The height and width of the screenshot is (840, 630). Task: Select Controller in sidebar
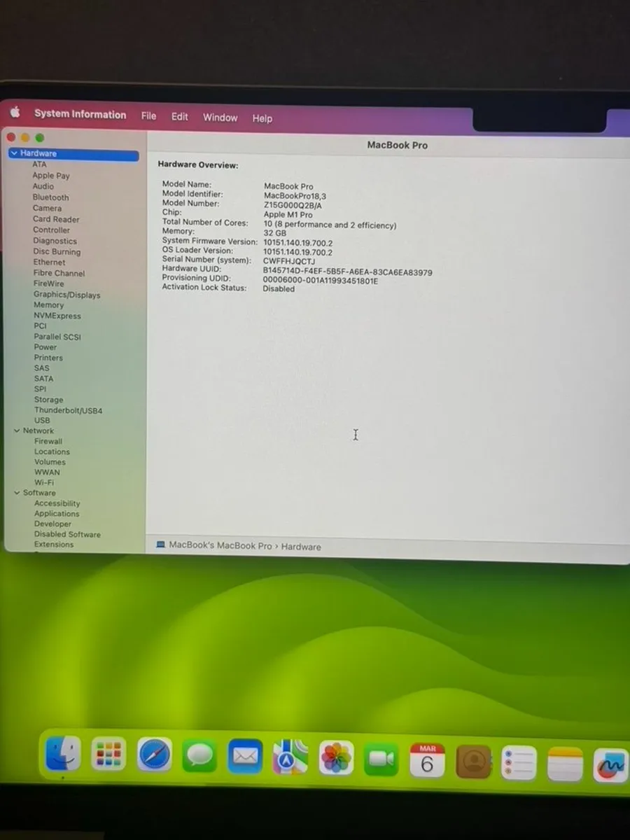51,230
